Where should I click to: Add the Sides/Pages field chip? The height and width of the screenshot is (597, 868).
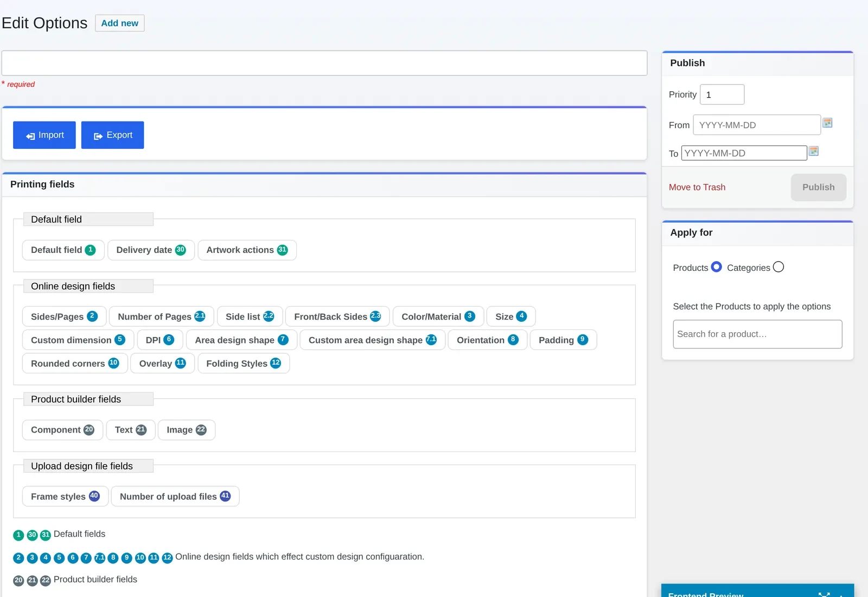64,316
